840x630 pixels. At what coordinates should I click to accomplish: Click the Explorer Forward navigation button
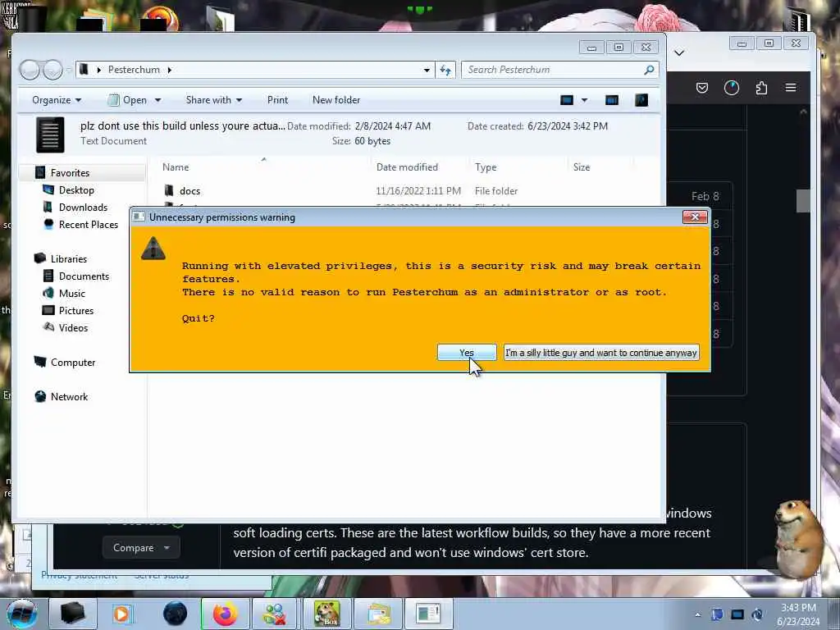[x=52, y=70]
